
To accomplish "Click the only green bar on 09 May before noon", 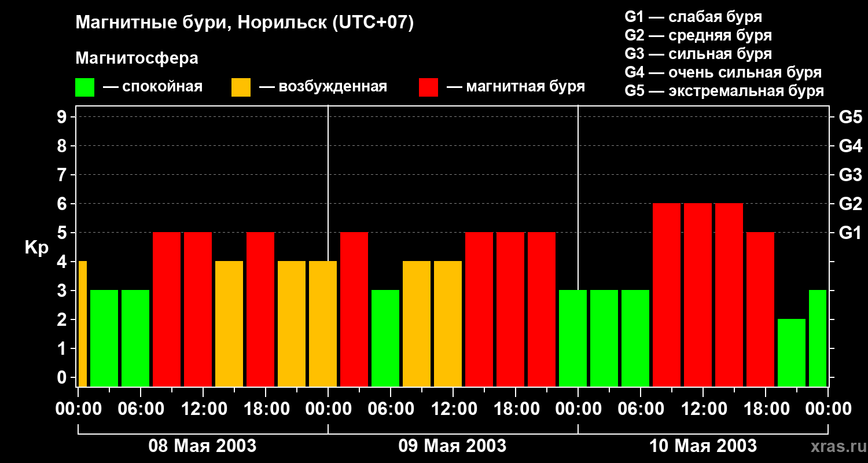I will 385,338.
